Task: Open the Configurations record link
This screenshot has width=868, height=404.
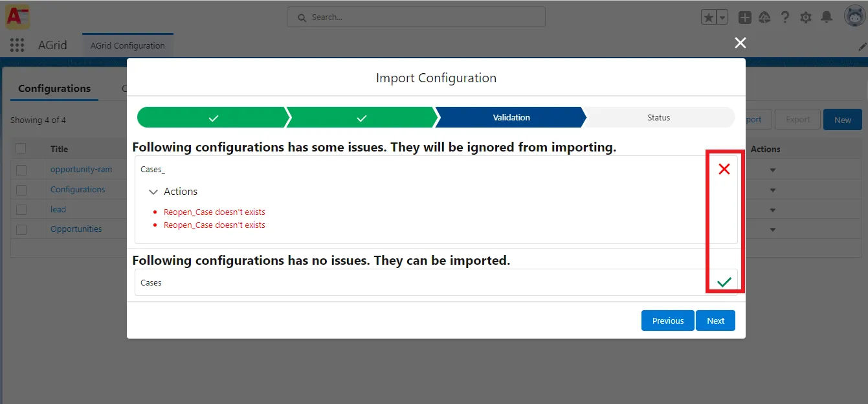Action: point(78,189)
